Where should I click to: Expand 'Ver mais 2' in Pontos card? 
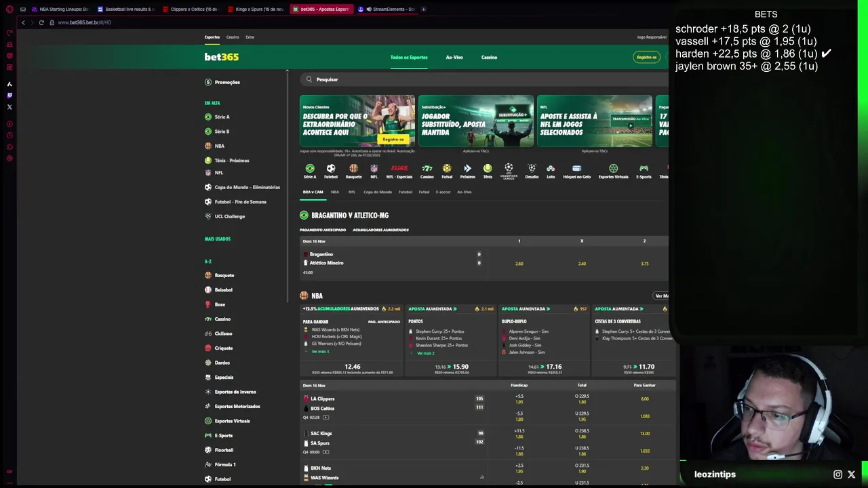click(425, 353)
